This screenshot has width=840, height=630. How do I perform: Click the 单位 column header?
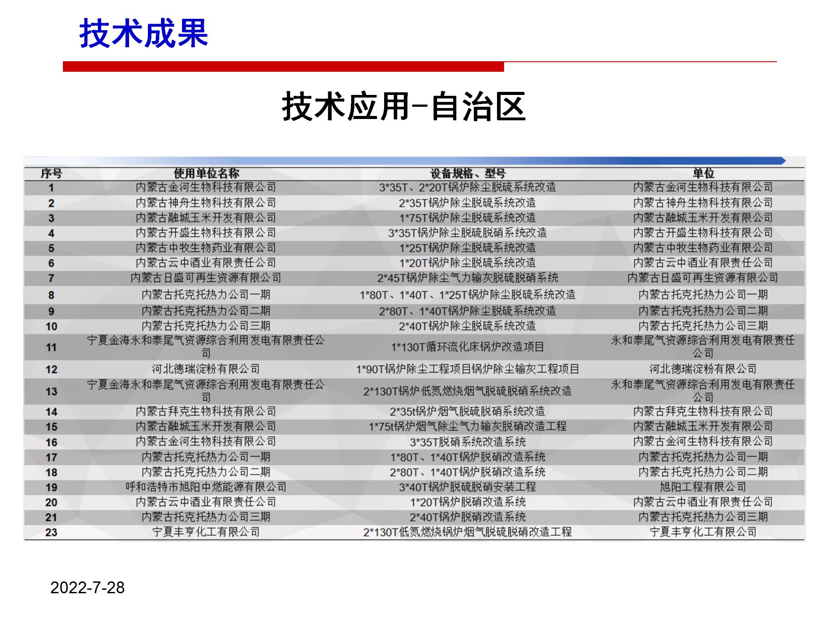click(703, 173)
